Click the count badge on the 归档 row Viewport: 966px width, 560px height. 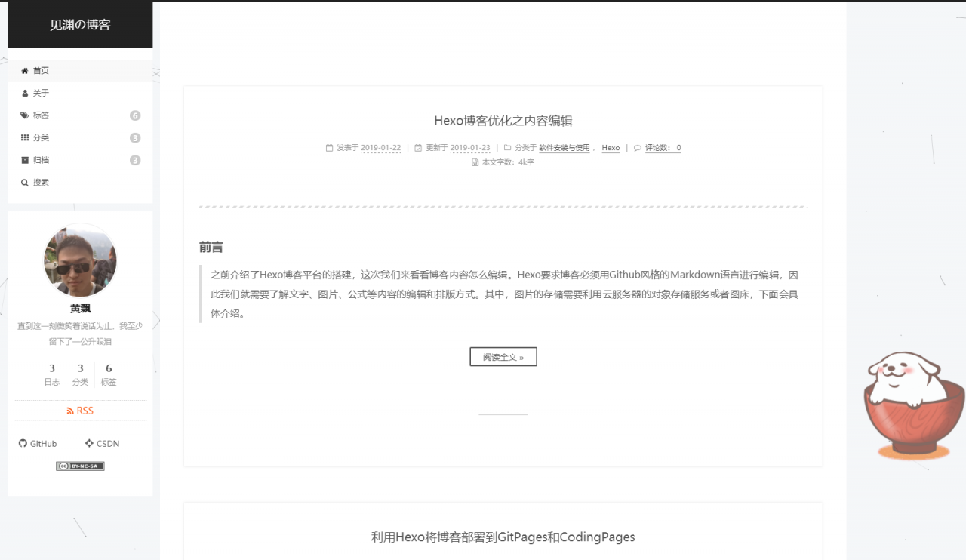135,160
